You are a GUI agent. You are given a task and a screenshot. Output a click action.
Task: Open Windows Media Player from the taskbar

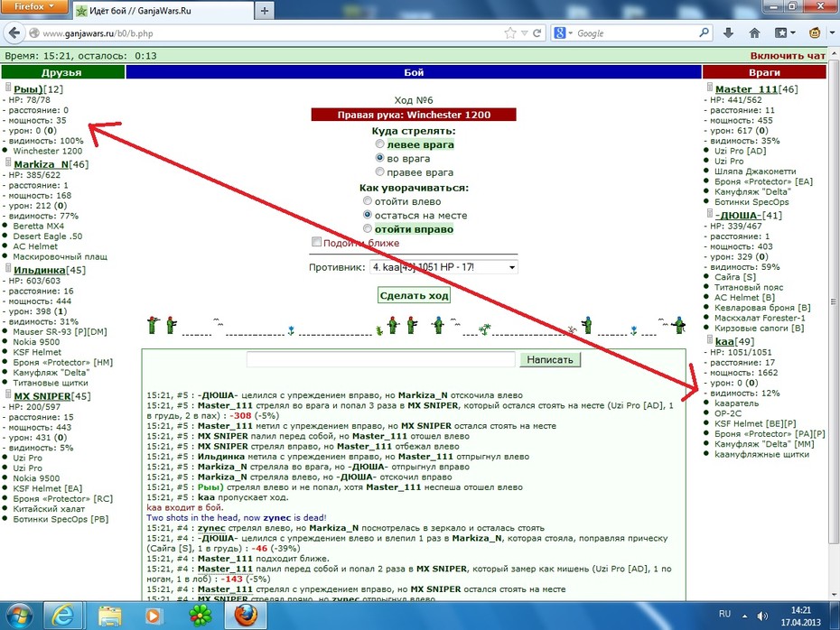[154, 616]
